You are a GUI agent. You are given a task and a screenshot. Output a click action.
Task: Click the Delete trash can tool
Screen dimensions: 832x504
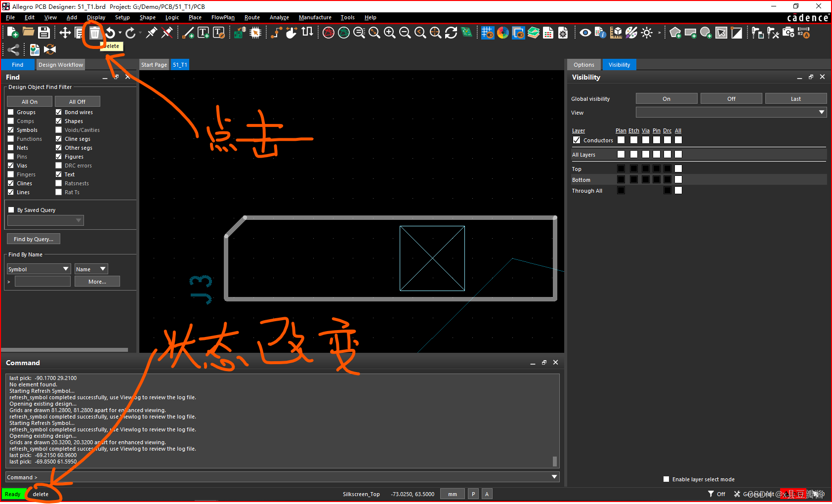click(94, 33)
